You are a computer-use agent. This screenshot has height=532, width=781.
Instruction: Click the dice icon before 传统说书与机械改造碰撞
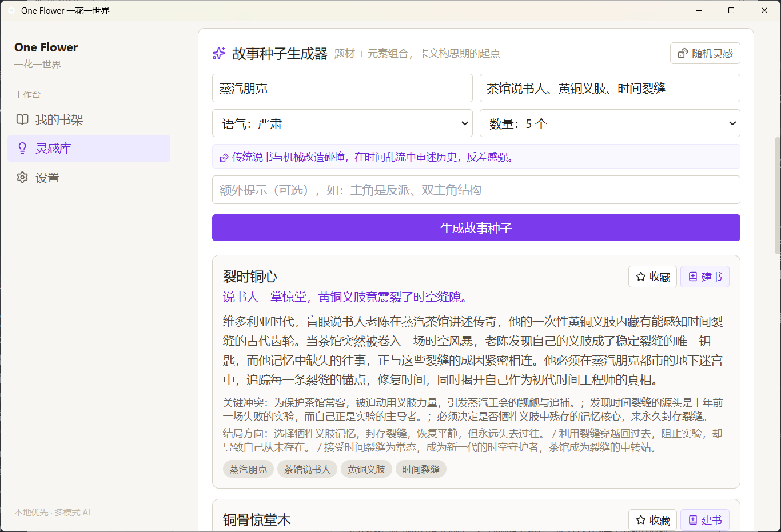(224, 157)
